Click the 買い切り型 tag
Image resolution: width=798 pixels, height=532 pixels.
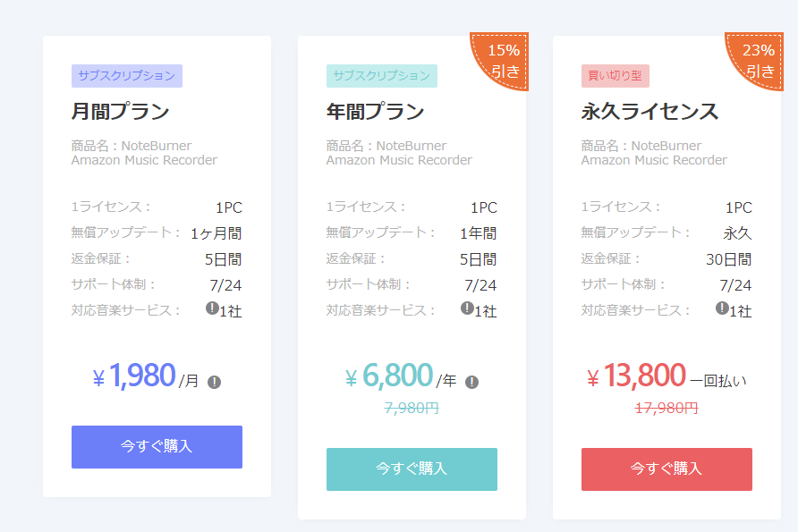coord(615,76)
